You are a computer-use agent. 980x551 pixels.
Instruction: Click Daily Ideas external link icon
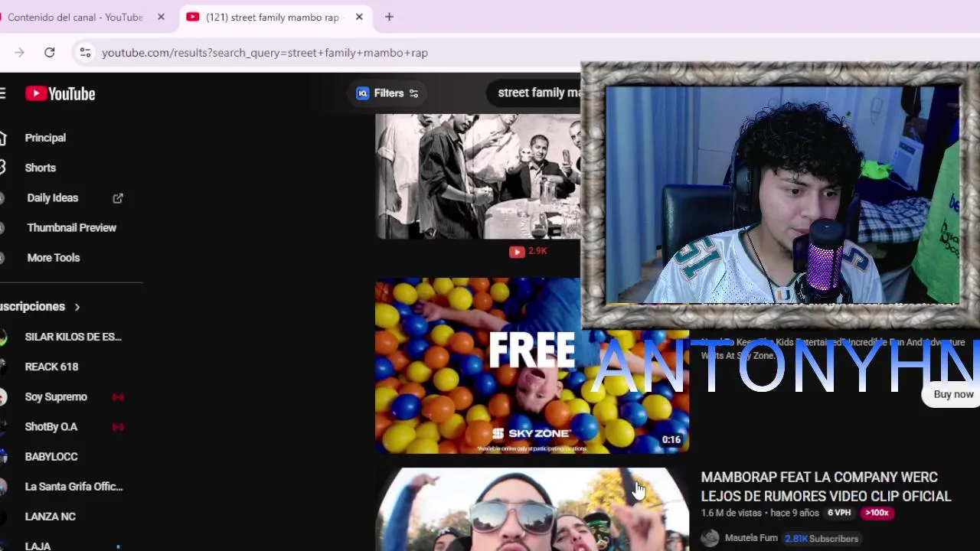tap(118, 197)
